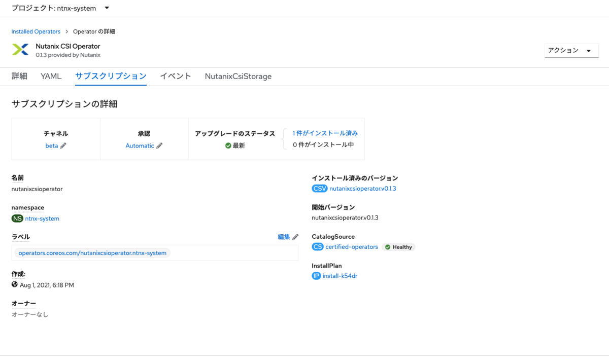Click the サブスクリプションの詳細 heading

point(64,104)
